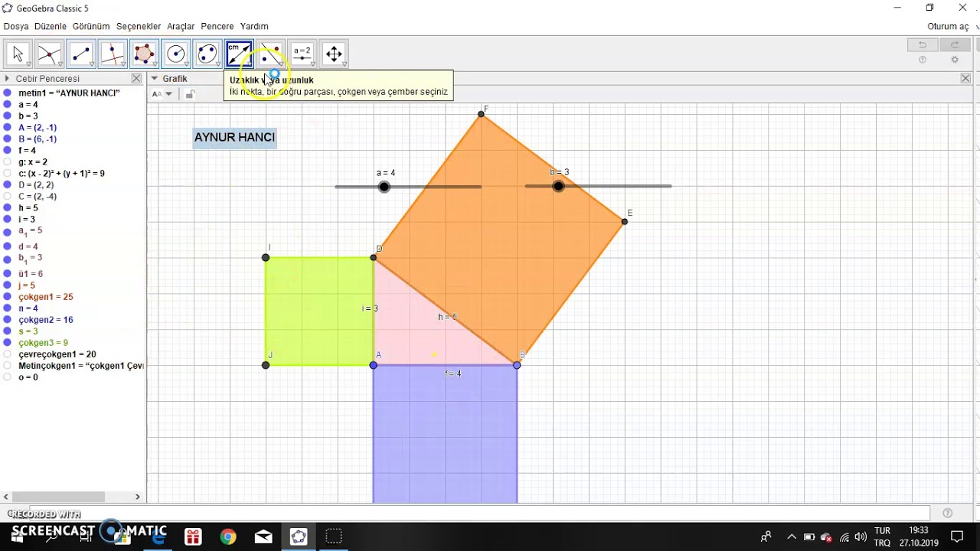Select the Circle with Center tool

(175, 54)
